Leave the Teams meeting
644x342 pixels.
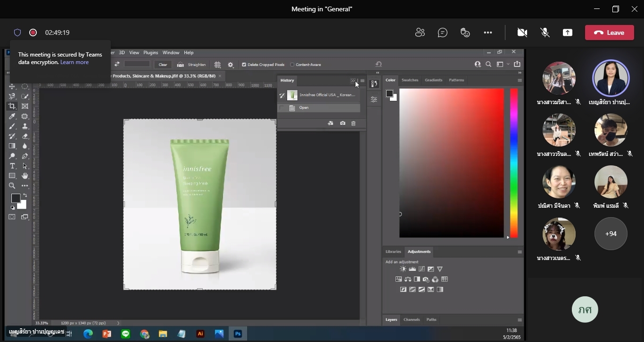[610, 33]
